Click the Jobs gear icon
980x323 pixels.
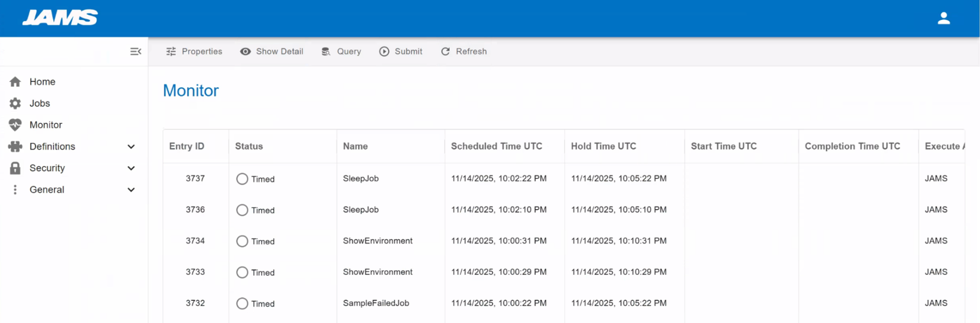(15, 103)
